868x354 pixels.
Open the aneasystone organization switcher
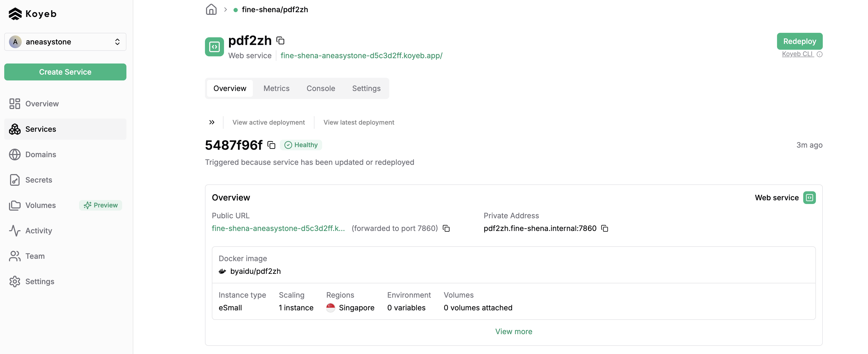click(x=65, y=42)
